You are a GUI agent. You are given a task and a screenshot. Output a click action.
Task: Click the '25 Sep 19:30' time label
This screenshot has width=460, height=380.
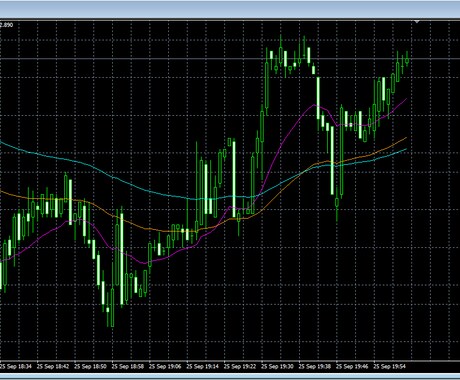277,366
